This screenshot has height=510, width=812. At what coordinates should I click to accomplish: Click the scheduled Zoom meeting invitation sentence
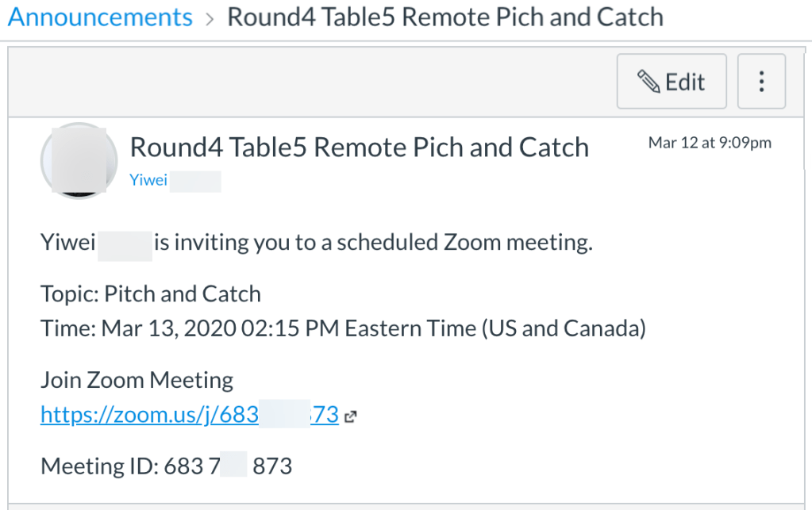[x=373, y=242]
